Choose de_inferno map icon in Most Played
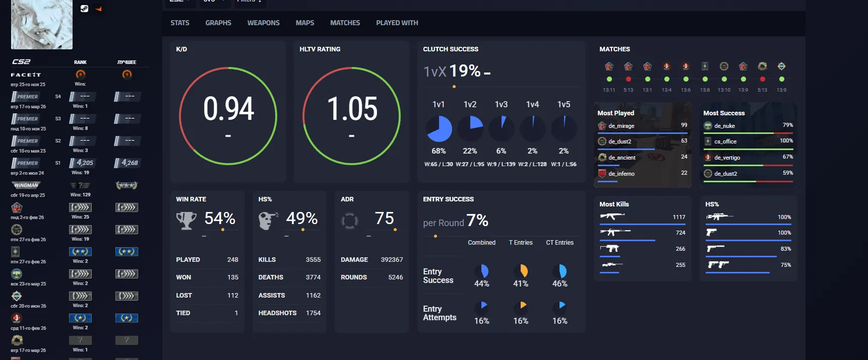 point(602,174)
